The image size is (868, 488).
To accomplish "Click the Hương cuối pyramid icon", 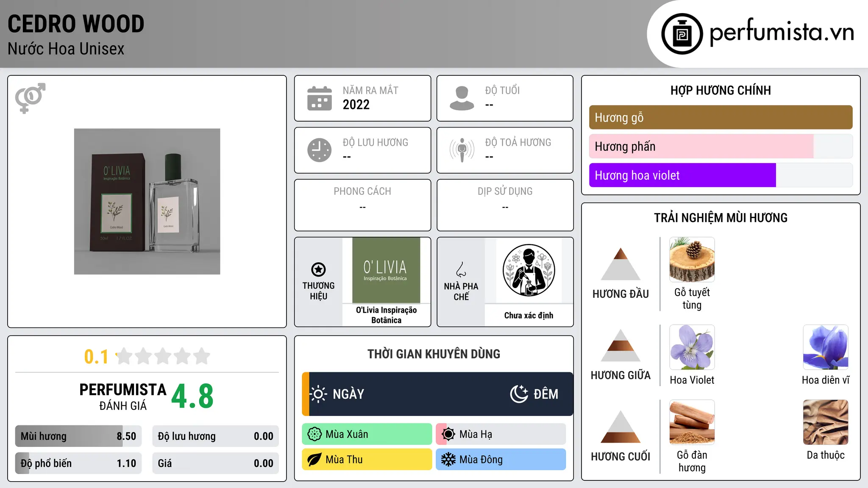I will [620, 427].
